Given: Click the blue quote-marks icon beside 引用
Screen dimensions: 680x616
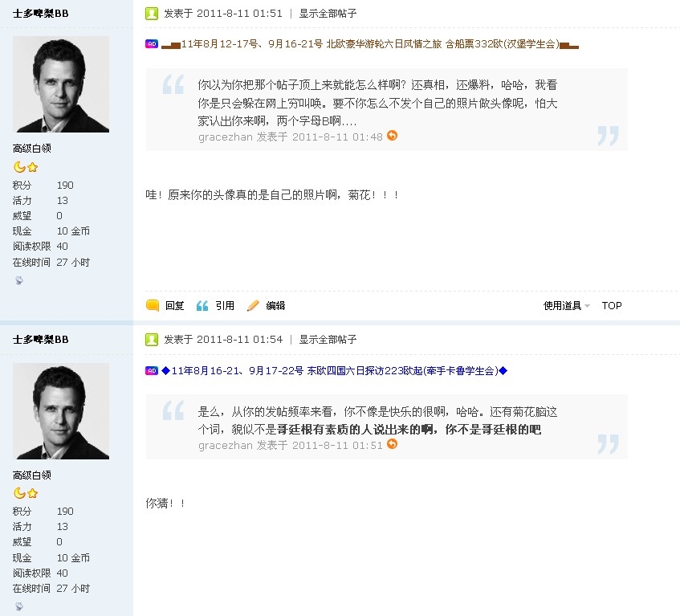Looking at the screenshot, I should pos(202,306).
